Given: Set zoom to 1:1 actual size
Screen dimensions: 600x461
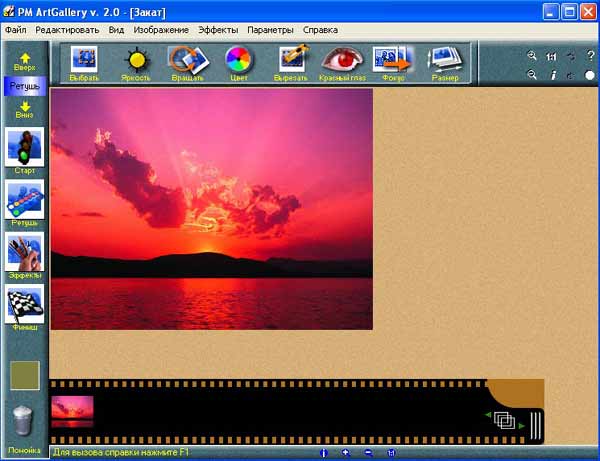Looking at the screenshot, I should click(550, 57).
